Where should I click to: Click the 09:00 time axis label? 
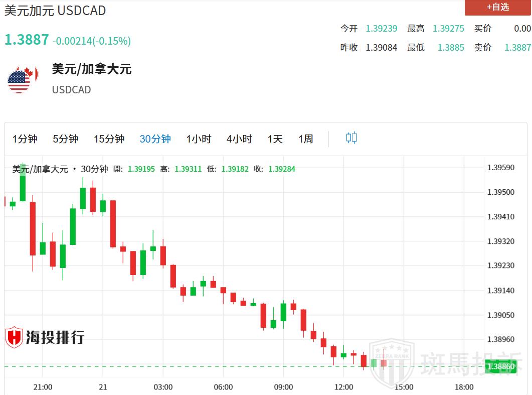[x=283, y=387]
